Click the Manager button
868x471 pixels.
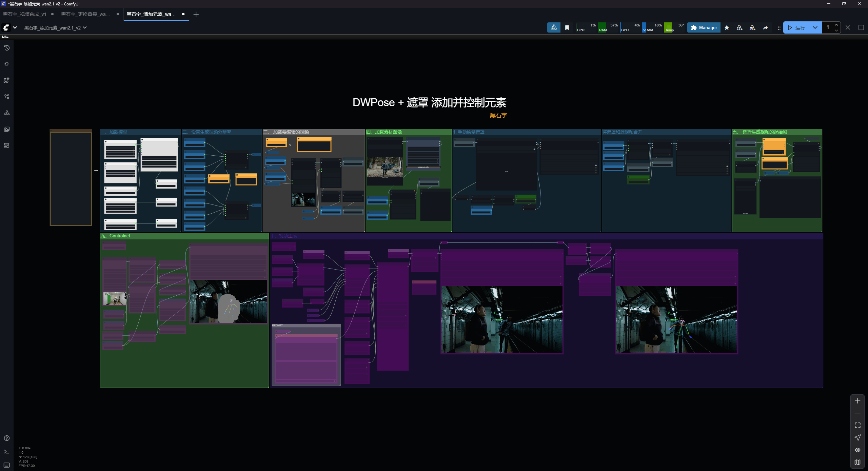pyautogui.click(x=704, y=28)
